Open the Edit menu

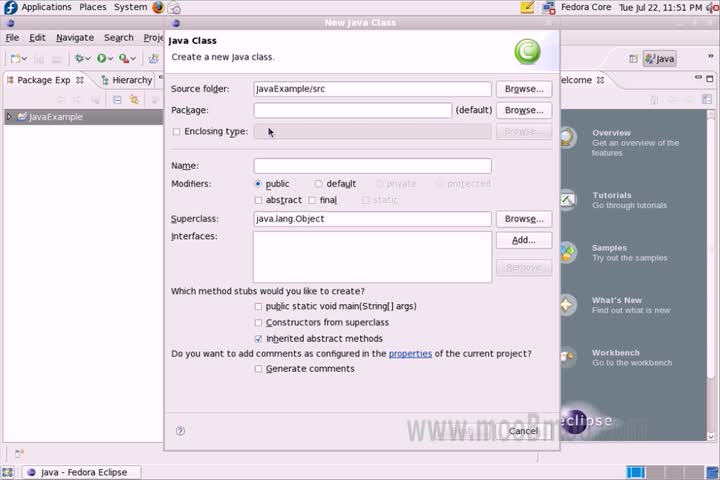click(37, 38)
